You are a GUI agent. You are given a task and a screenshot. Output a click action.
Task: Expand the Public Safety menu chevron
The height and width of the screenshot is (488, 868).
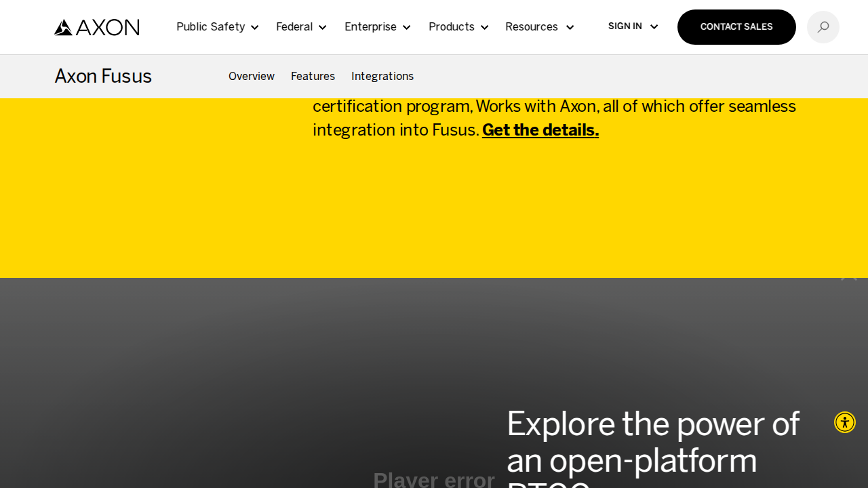[x=255, y=28]
